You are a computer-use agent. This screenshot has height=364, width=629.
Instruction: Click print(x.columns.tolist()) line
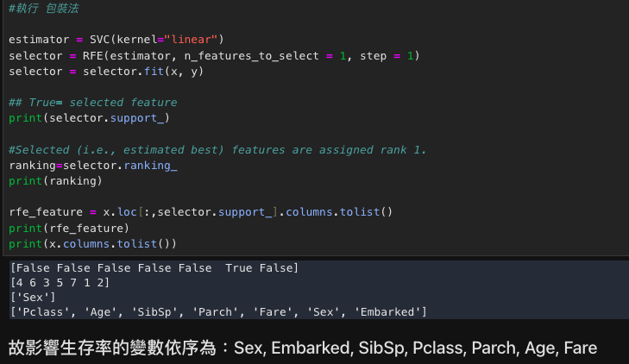click(92, 244)
